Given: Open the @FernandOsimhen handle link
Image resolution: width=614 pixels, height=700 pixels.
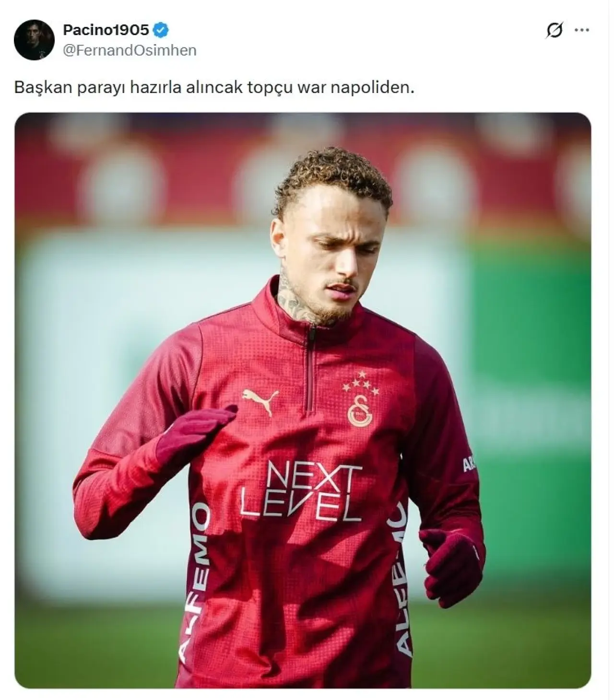Looking at the screenshot, I should tap(130, 50).
